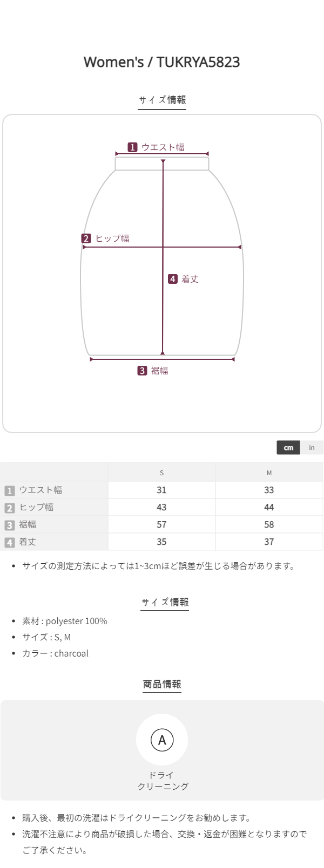Click the S waist width value 31
324x868 pixels.
pos(161,490)
